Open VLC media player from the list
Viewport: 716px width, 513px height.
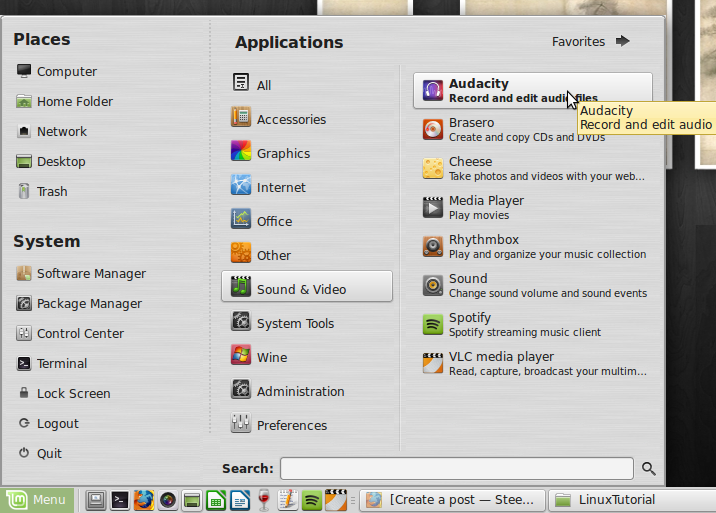(x=532, y=364)
